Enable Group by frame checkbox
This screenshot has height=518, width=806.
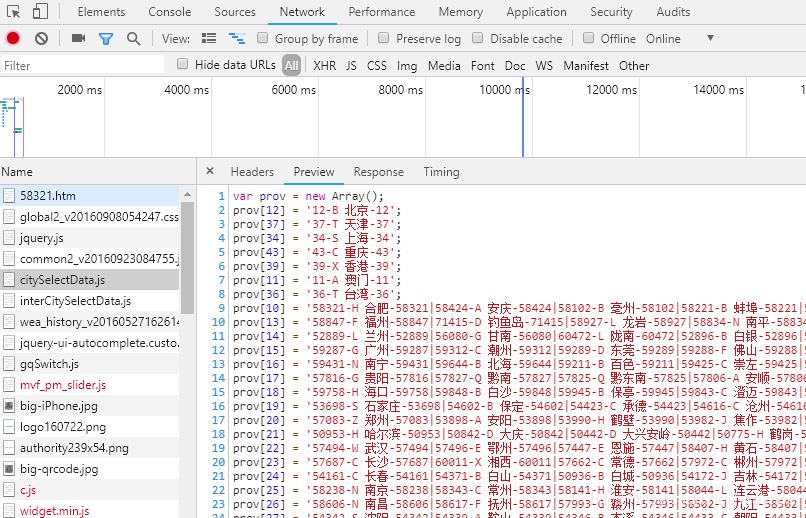(262, 38)
